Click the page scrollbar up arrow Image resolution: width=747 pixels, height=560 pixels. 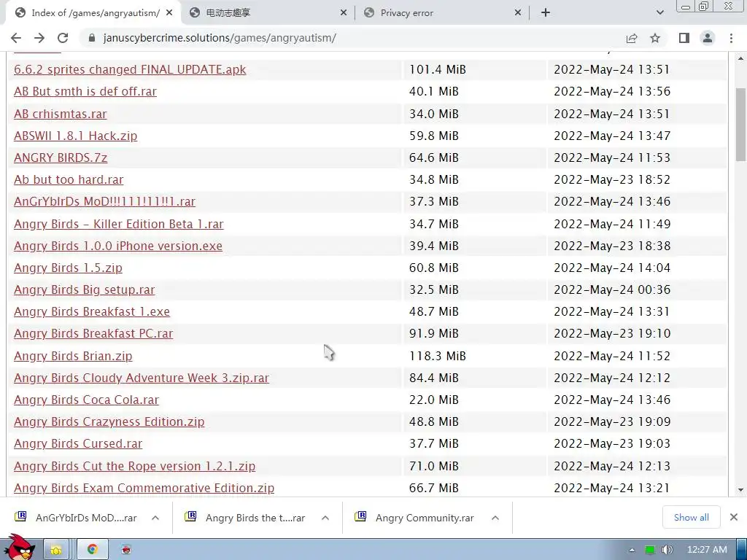pos(740,58)
